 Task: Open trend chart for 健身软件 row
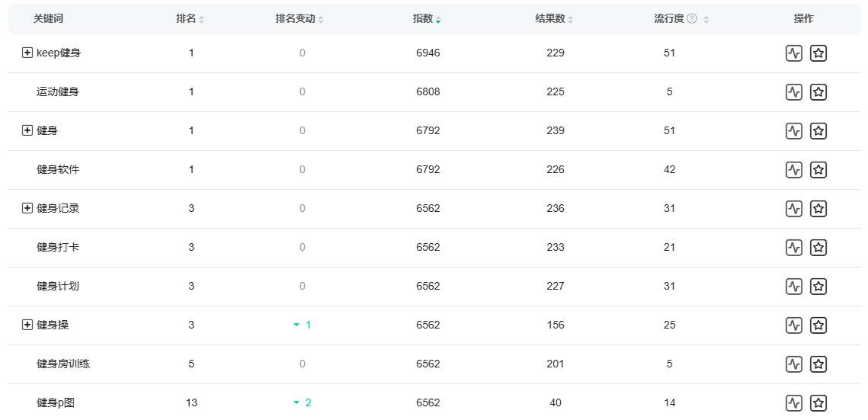[794, 170]
